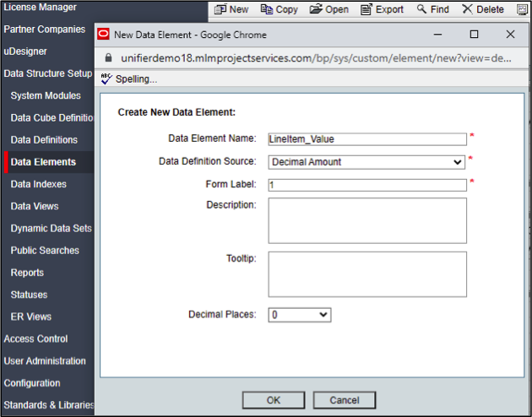The image size is (532, 417).
Task: Click the OK button
Action: (274, 400)
